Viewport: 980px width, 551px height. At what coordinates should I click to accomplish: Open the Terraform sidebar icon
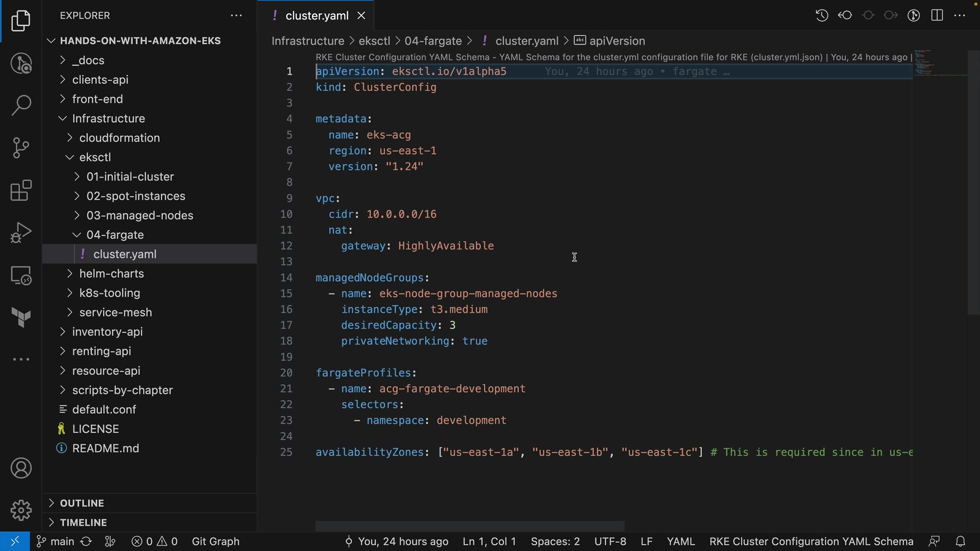click(21, 317)
